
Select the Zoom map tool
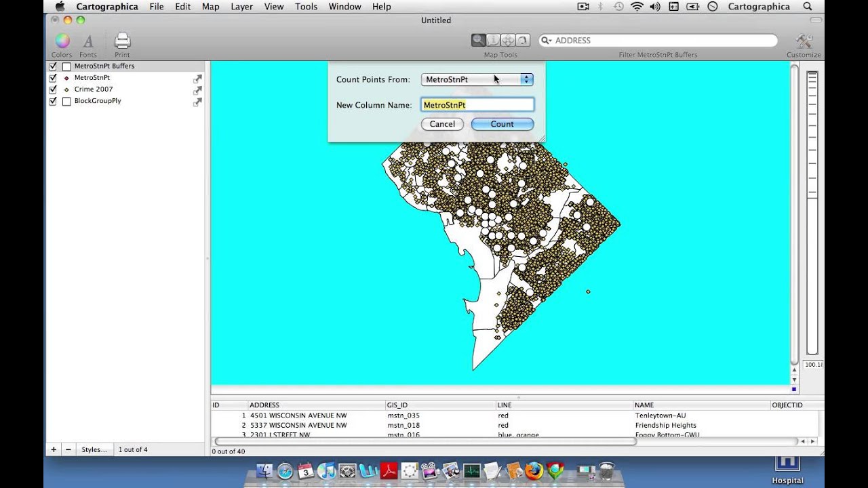[479, 41]
